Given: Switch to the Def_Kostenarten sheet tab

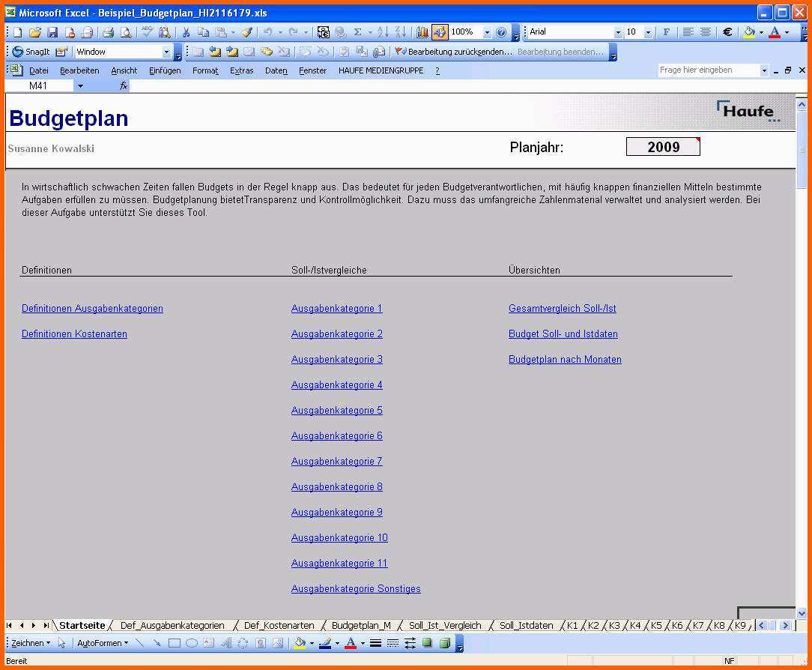Looking at the screenshot, I should (x=279, y=626).
